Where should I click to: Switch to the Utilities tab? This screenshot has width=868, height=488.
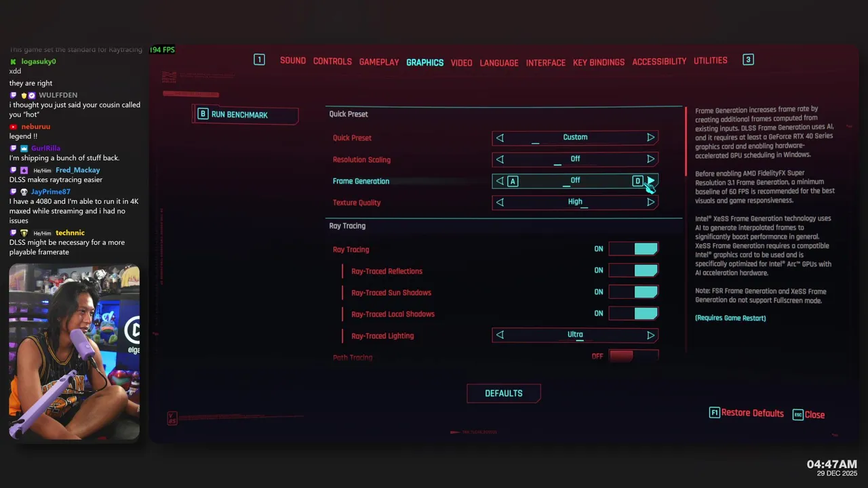[x=711, y=60]
